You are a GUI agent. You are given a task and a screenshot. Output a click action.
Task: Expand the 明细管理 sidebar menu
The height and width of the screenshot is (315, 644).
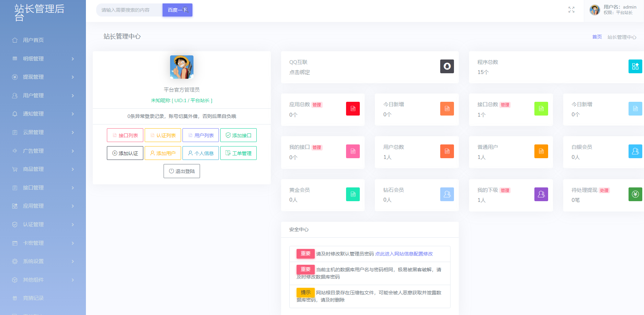tap(43, 59)
